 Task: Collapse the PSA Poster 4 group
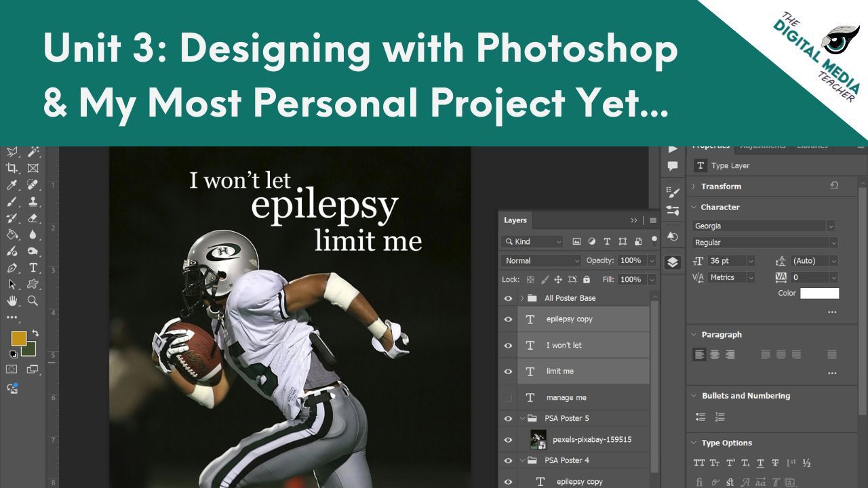[x=523, y=461]
